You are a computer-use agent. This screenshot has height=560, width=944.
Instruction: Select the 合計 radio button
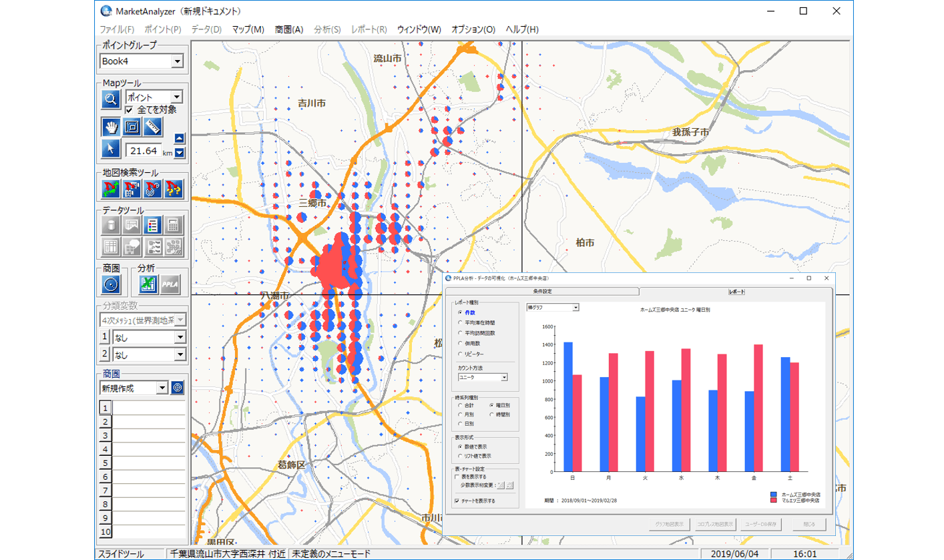tap(459, 405)
